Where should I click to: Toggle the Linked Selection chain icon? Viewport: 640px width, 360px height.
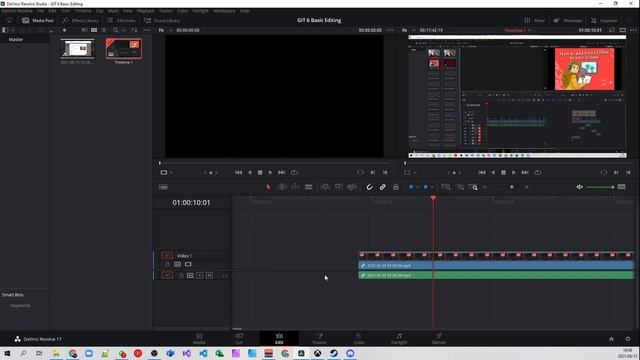(x=382, y=187)
